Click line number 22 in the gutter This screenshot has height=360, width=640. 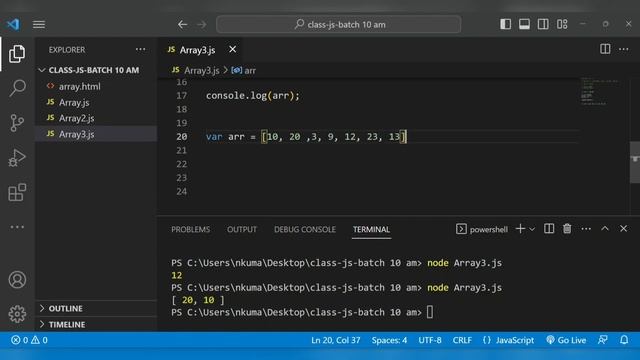pyautogui.click(x=182, y=164)
